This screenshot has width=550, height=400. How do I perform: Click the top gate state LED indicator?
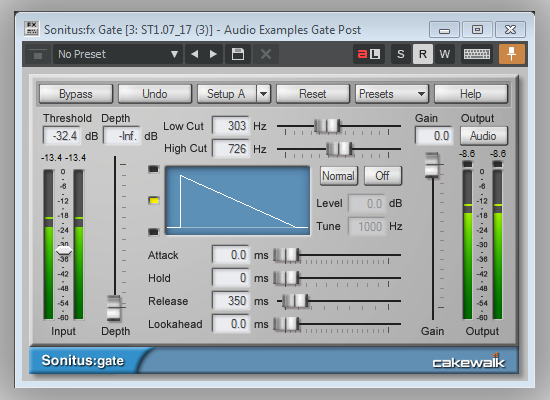point(154,169)
